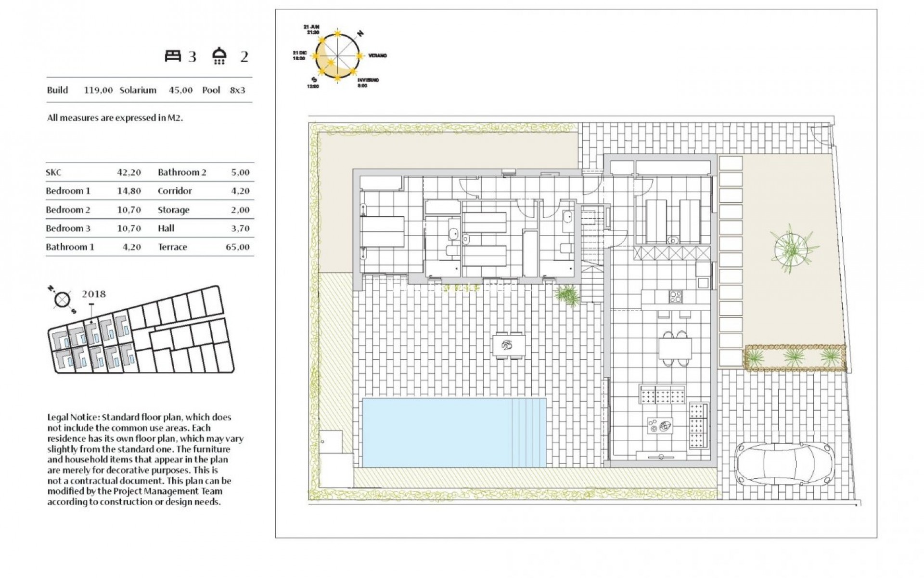
Task: Click the living room coffee table
Action: (659, 427)
